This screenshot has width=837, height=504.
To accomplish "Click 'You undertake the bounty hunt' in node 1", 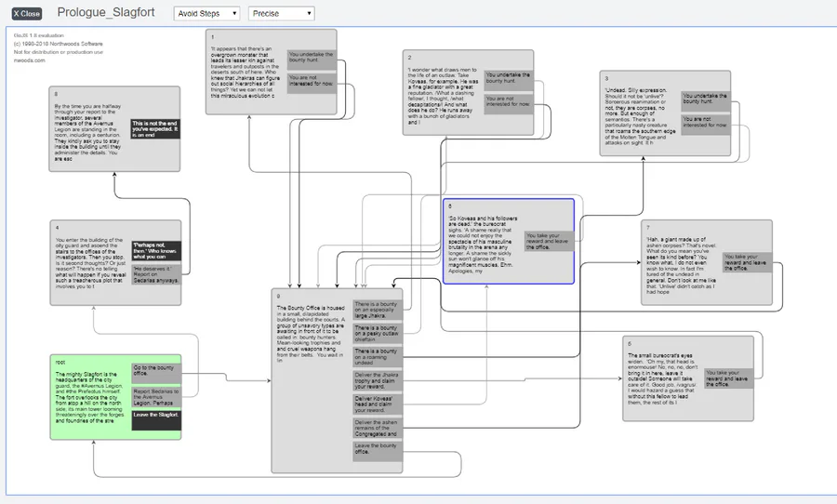I will (312, 60).
